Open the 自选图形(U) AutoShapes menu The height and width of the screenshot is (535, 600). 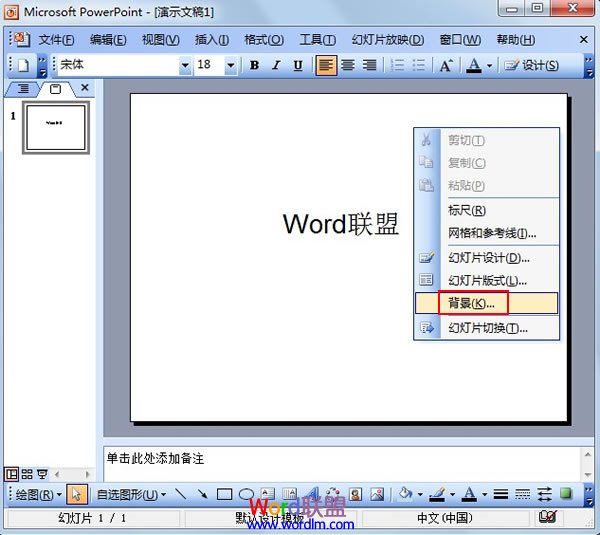pos(131,495)
